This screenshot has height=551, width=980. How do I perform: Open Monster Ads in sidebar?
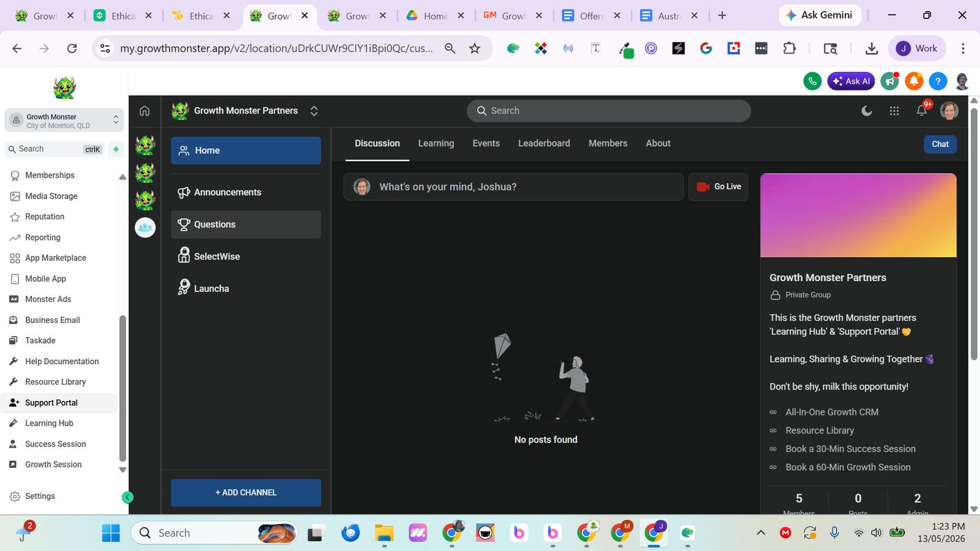[48, 299]
